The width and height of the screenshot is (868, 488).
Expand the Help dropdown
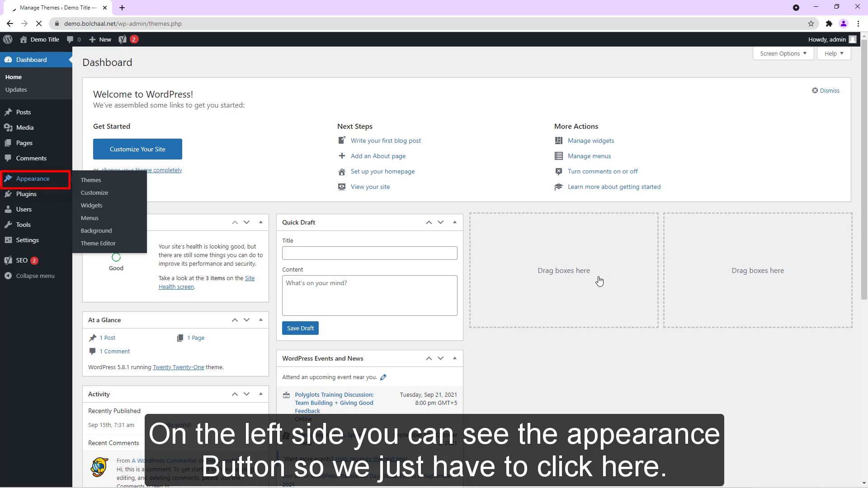pyautogui.click(x=834, y=53)
